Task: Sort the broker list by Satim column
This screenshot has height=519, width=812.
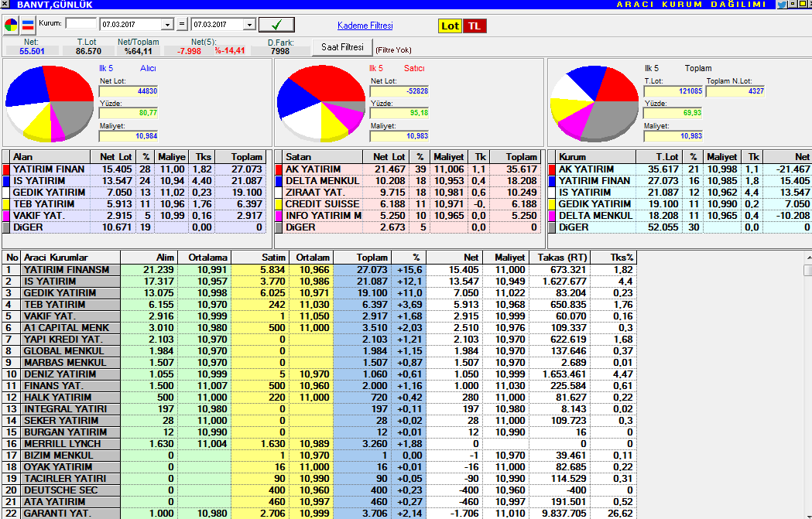Action: click(259, 257)
